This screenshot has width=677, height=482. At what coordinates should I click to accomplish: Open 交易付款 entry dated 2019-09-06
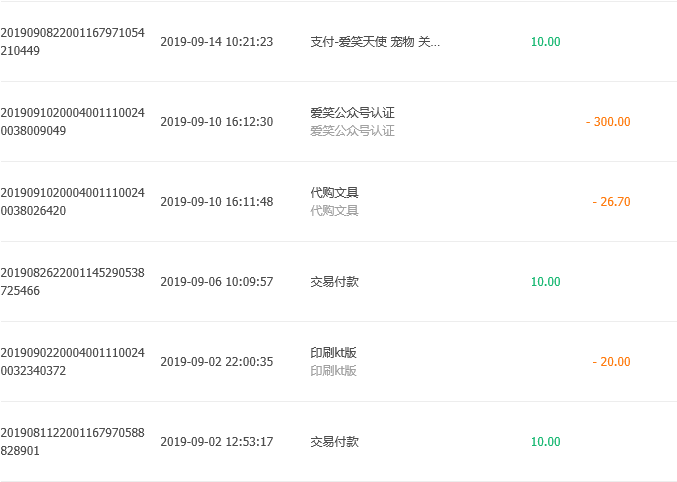335,282
